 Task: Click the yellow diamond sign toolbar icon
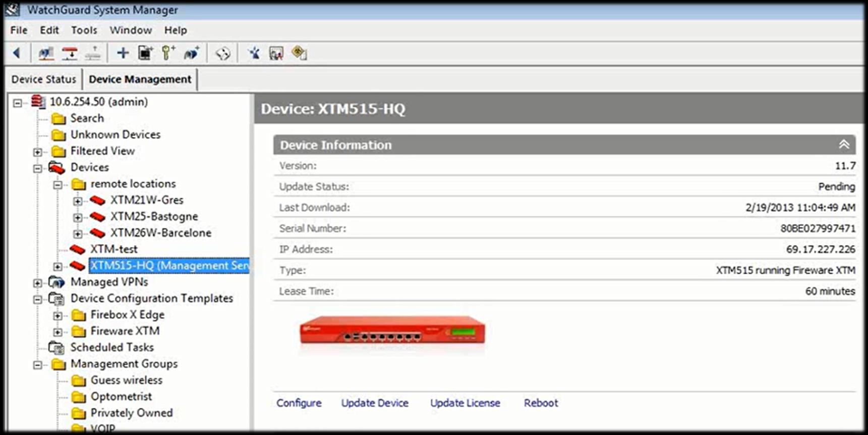pos(299,53)
